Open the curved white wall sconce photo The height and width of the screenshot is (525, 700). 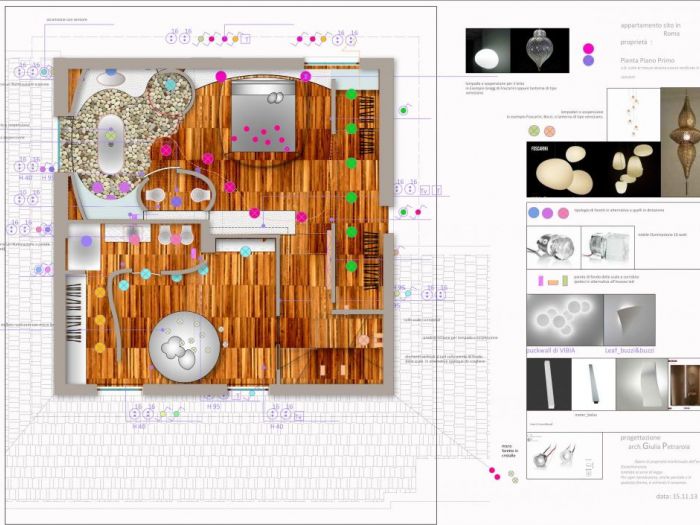point(642,384)
